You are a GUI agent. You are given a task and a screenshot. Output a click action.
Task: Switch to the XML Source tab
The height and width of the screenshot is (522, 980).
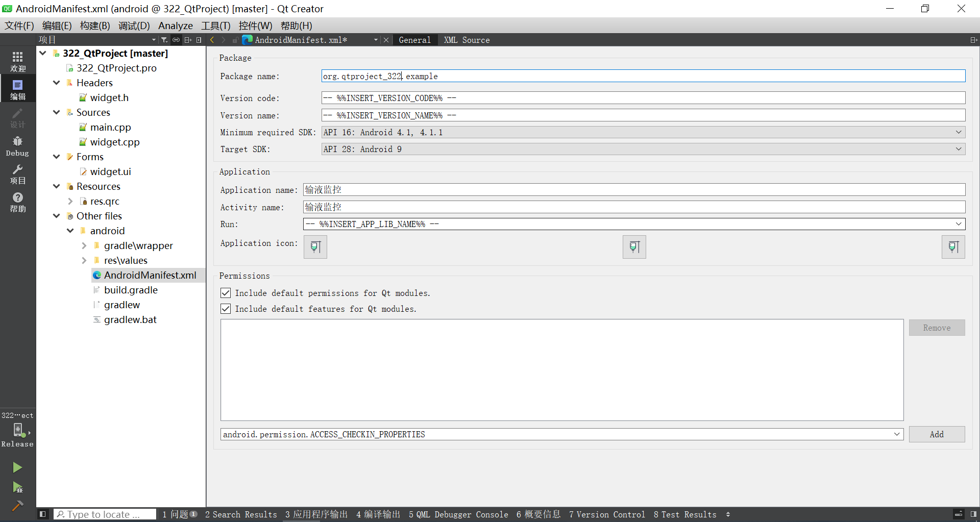(467, 40)
